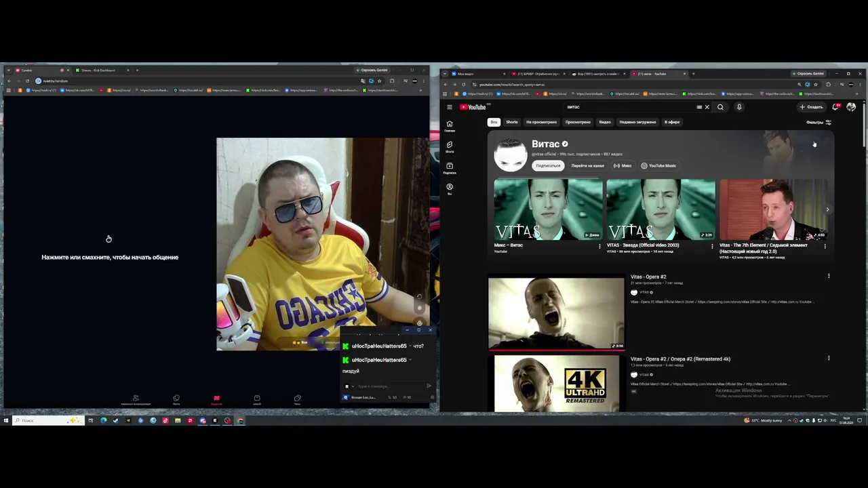Select the Не просмотрено chip

click(541, 122)
